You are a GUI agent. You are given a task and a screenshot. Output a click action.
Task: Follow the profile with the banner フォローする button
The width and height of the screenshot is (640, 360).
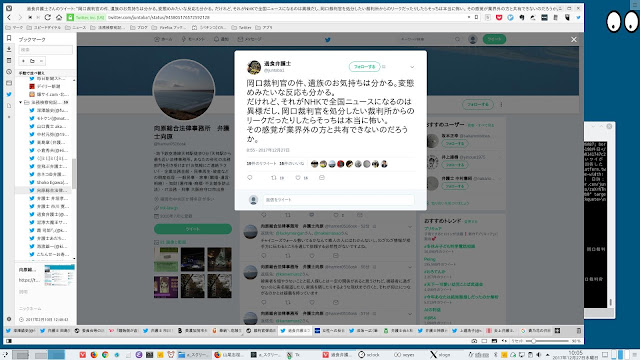[478, 104]
